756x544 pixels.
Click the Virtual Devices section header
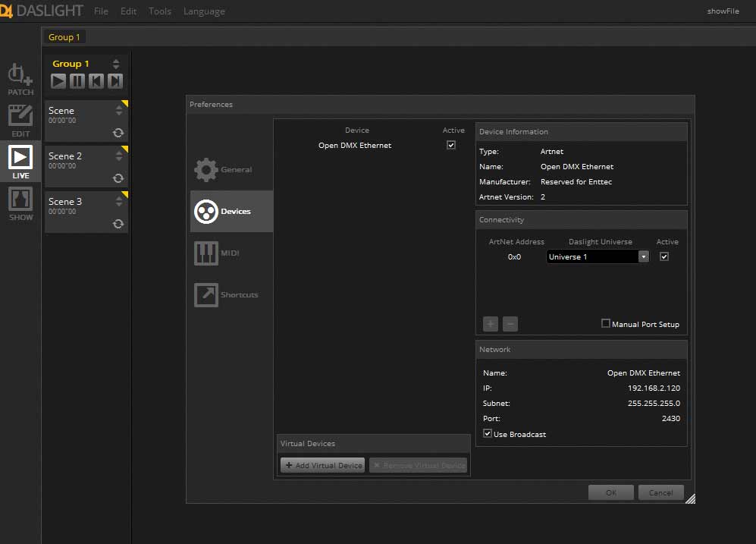(x=374, y=444)
